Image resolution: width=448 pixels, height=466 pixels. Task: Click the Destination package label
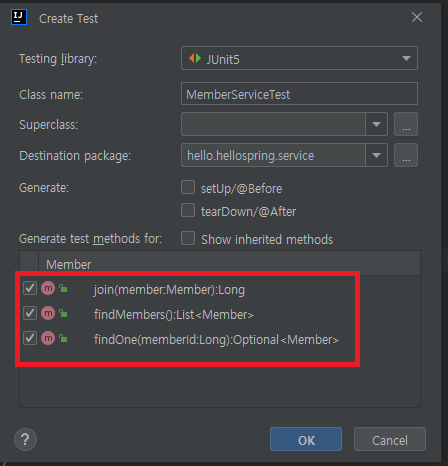coord(75,156)
